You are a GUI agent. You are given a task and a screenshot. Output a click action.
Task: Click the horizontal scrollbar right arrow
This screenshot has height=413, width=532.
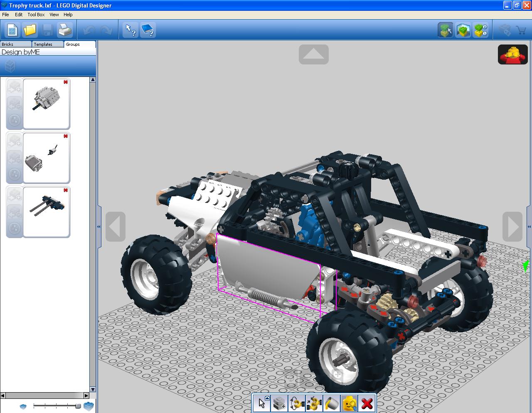(x=86, y=396)
